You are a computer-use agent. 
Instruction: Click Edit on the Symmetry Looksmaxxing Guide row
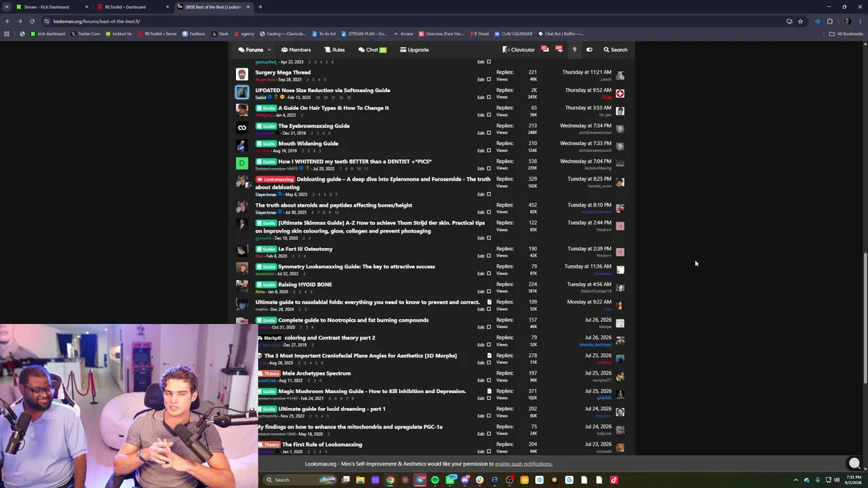[481, 274]
